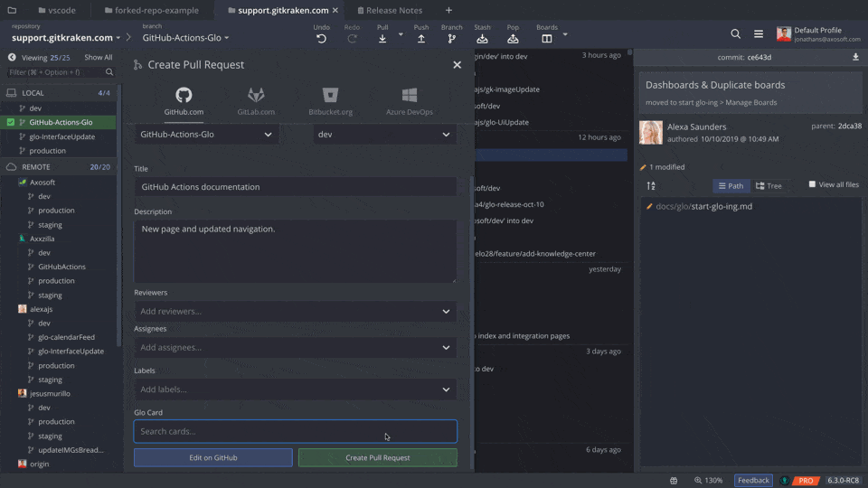
Task: Click the Branch toolbar icon
Action: tap(452, 39)
